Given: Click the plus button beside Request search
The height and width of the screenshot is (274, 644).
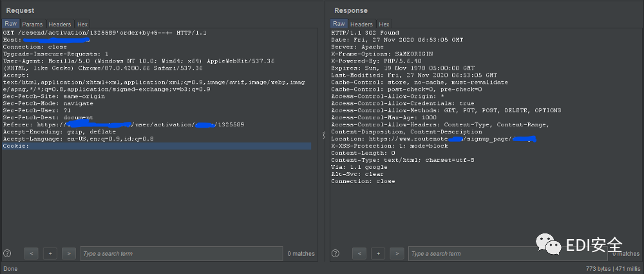Looking at the screenshot, I should tap(50, 253).
